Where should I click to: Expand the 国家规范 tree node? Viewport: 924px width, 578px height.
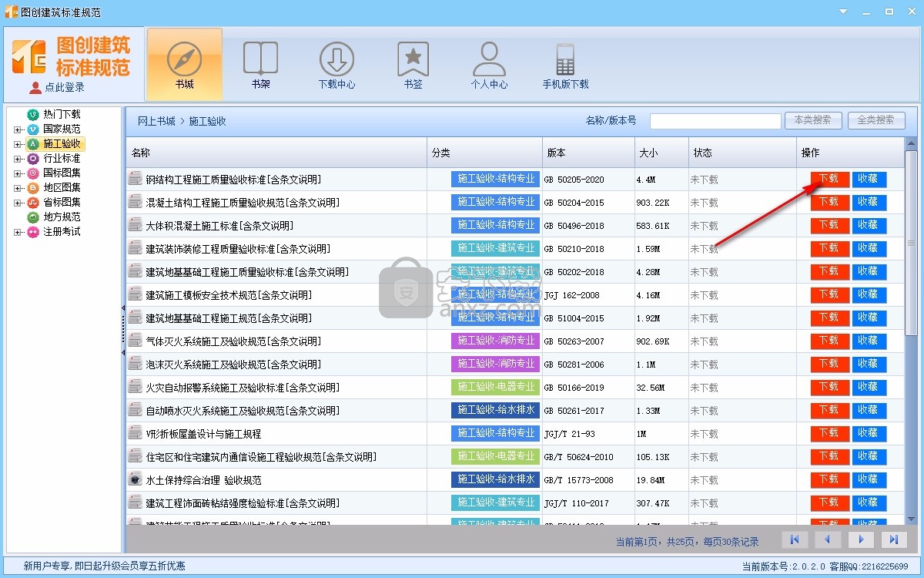[x=18, y=129]
